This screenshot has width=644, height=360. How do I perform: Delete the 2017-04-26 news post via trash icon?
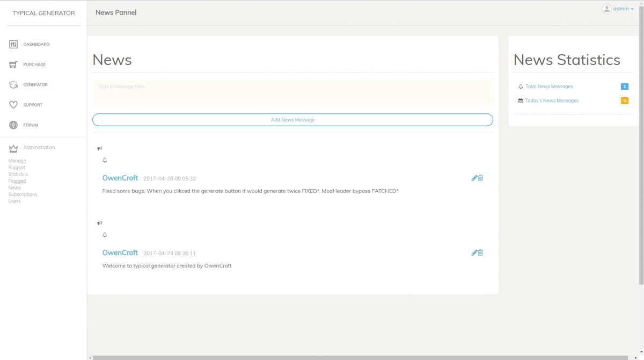pyautogui.click(x=481, y=178)
